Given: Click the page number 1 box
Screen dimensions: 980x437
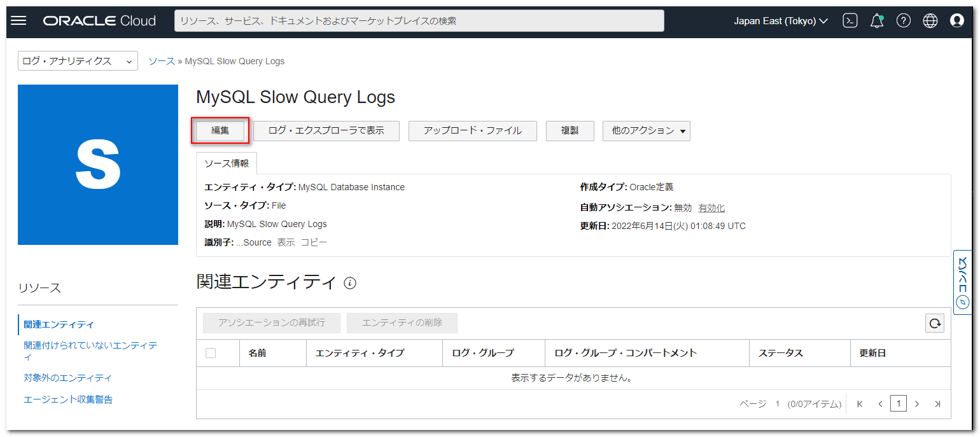Looking at the screenshot, I should tap(899, 403).
